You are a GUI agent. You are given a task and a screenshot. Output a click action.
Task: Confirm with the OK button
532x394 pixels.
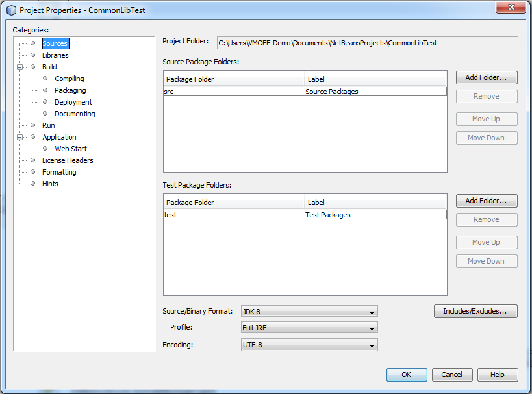407,375
